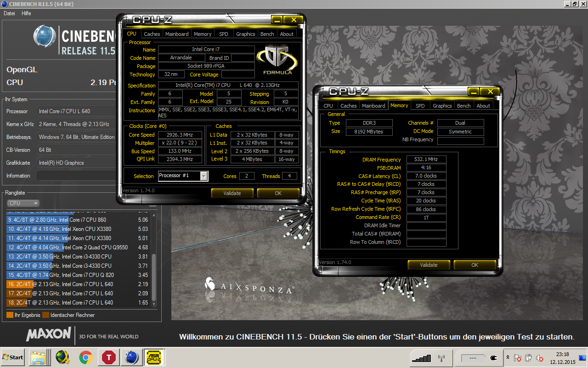The height and width of the screenshot is (368, 588).
Task: Open Bench tab in CPU window
Action: pos(267,34)
